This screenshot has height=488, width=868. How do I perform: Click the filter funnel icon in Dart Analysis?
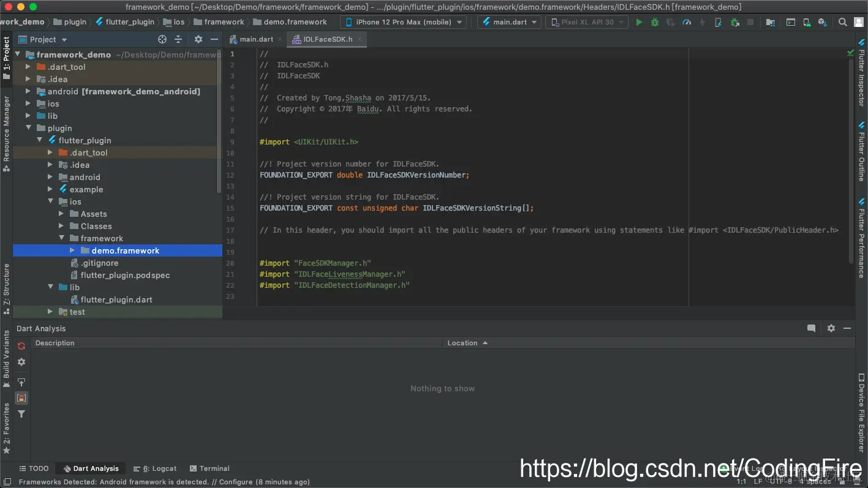pyautogui.click(x=21, y=414)
